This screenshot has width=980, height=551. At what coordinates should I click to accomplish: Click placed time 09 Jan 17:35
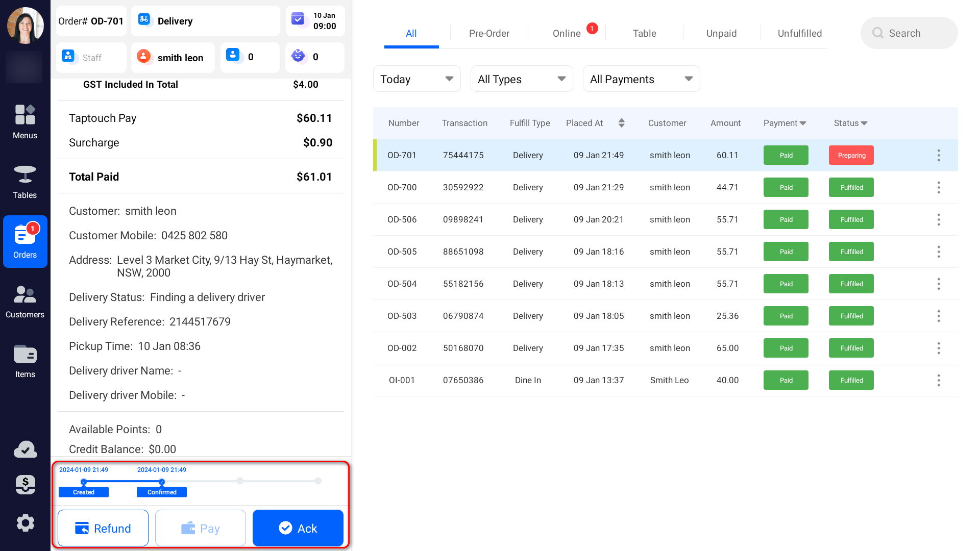coord(598,348)
